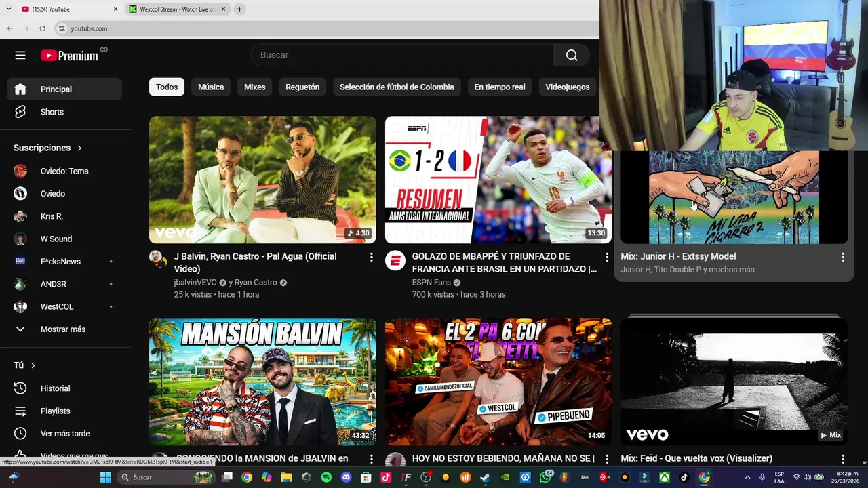
Task: Switch to Westcol Stream browser tab
Action: pyautogui.click(x=178, y=9)
